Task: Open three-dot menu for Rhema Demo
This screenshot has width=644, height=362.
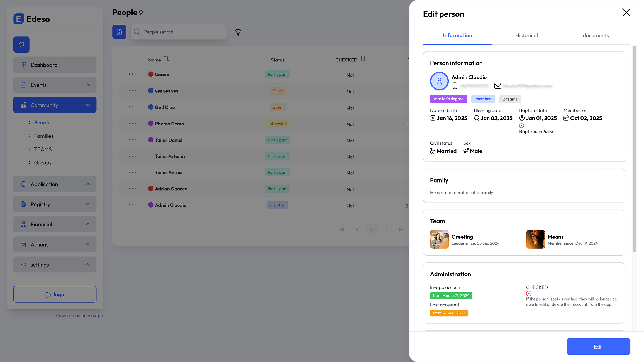Action: coord(132,124)
